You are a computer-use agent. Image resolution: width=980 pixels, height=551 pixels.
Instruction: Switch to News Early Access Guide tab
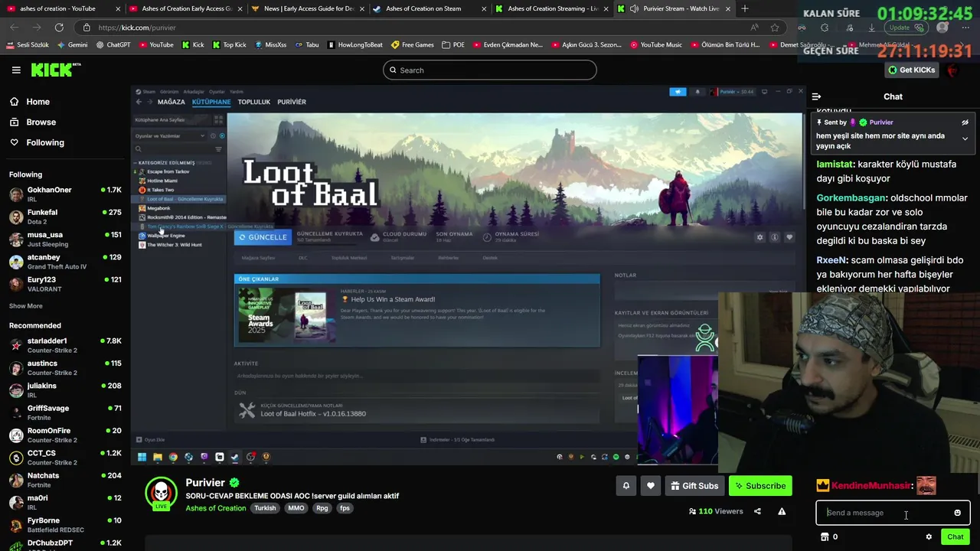[x=306, y=8]
